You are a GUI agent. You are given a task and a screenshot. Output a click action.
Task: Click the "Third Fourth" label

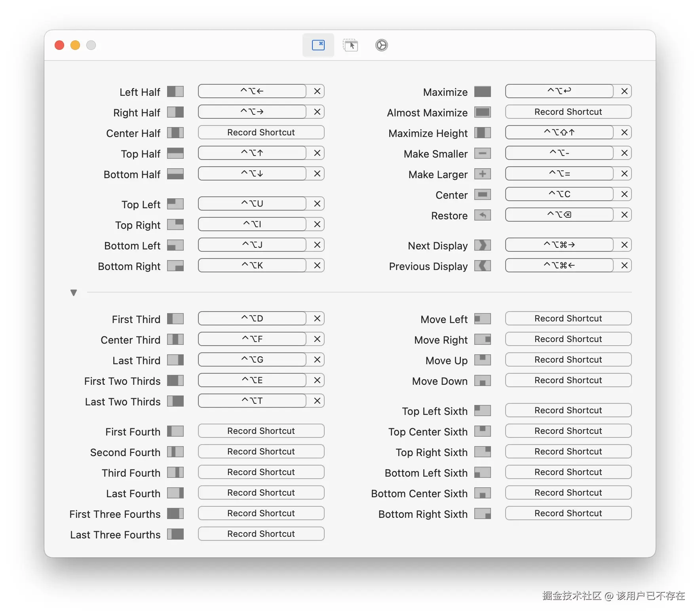[131, 473]
